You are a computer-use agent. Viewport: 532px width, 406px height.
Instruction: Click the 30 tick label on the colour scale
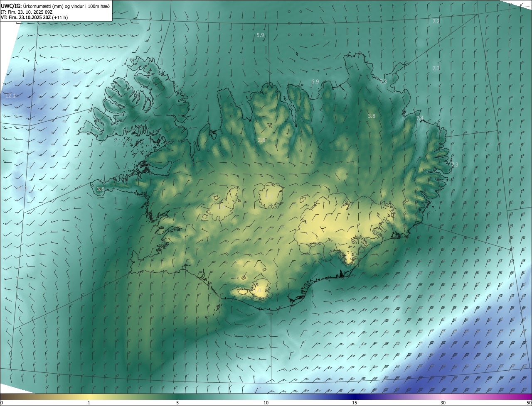click(x=443, y=403)
